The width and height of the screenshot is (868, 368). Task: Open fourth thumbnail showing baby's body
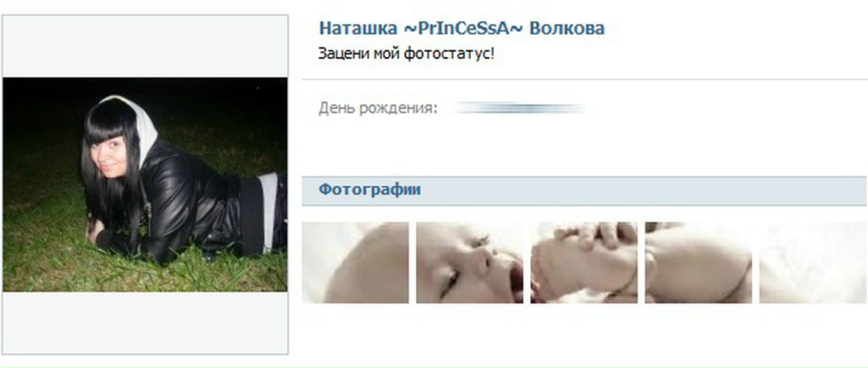click(698, 263)
